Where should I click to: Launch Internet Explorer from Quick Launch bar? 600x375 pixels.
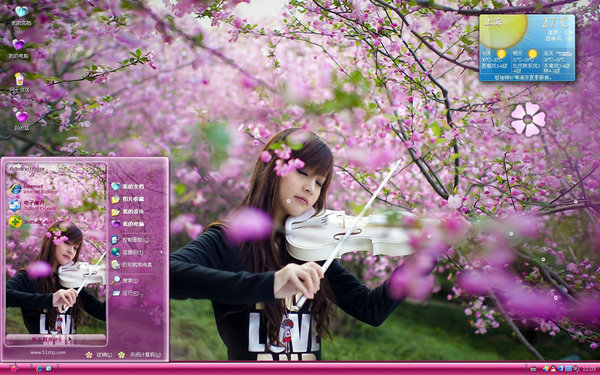coord(39,368)
